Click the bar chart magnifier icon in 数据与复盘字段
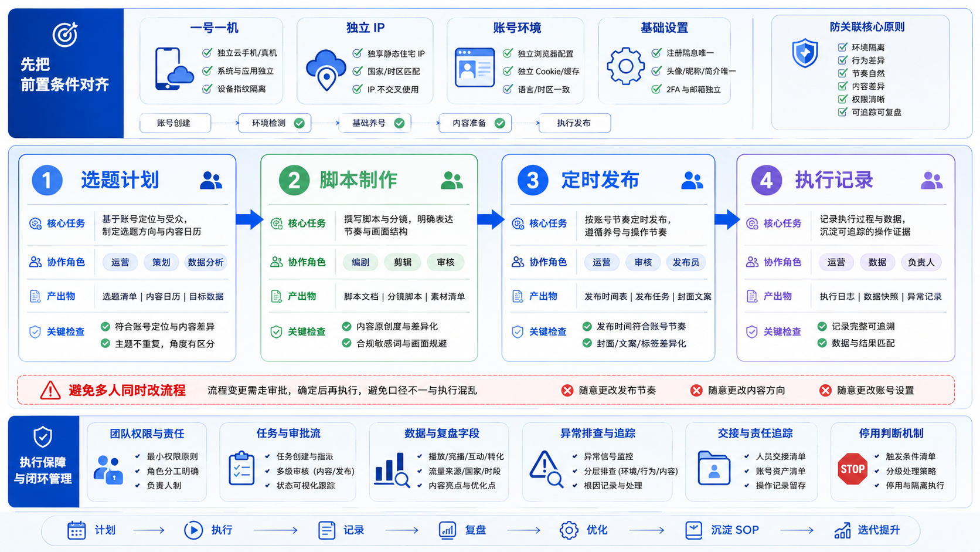The height and width of the screenshot is (552, 980). (x=392, y=470)
